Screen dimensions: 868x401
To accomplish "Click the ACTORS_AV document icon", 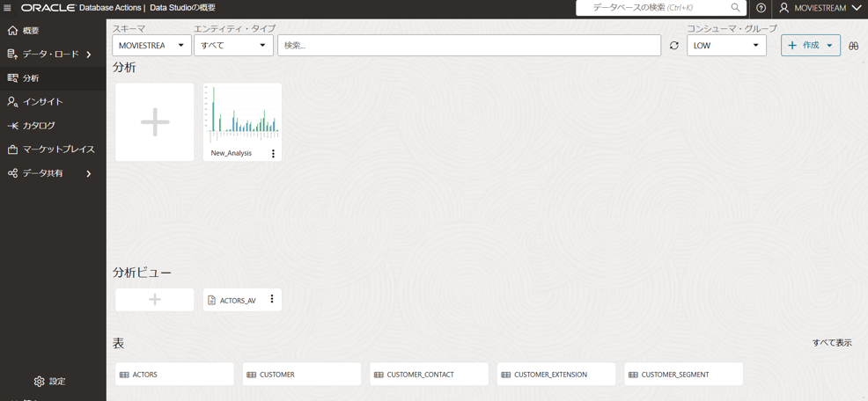I will pyautogui.click(x=211, y=301).
